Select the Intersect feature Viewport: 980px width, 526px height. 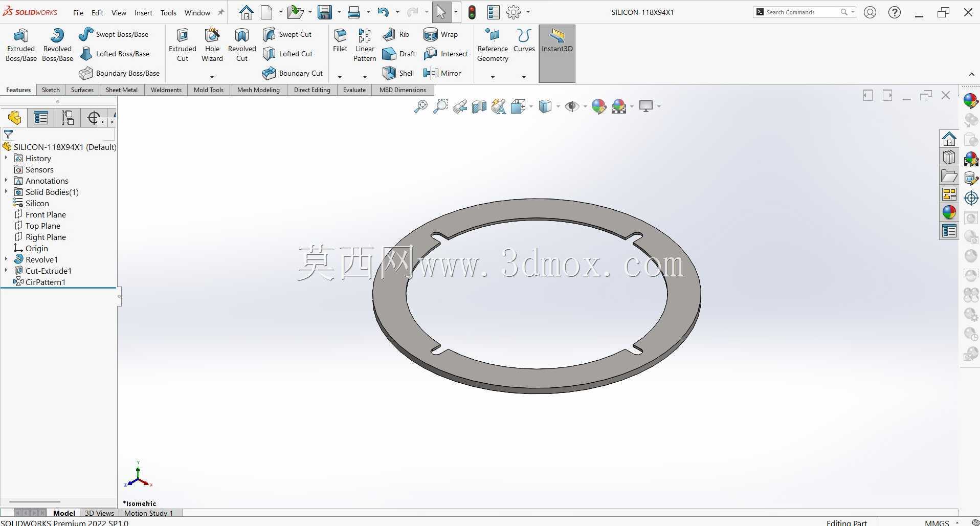[446, 54]
